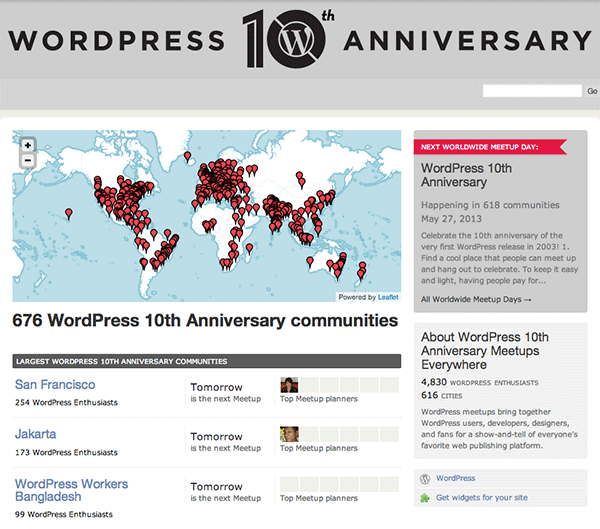Screen dimensions: 600x529
Task: Open the WordPress topic link in sidebar
Action: pyautogui.click(x=455, y=478)
